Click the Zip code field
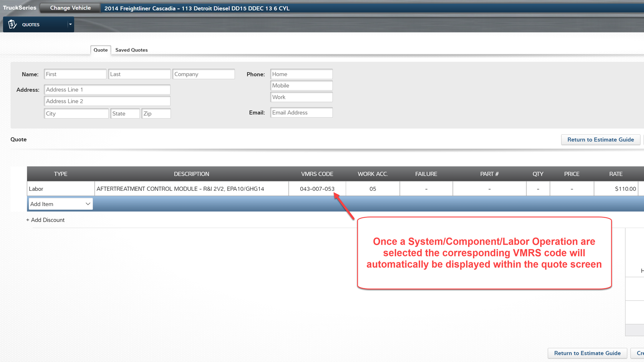Screen dimensions: 644x362 pyautogui.click(x=156, y=113)
